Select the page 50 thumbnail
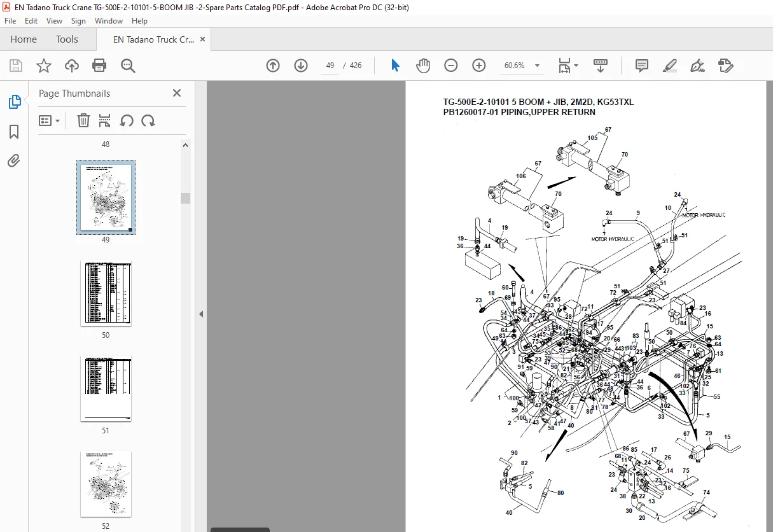773x532 pixels. pos(106,293)
